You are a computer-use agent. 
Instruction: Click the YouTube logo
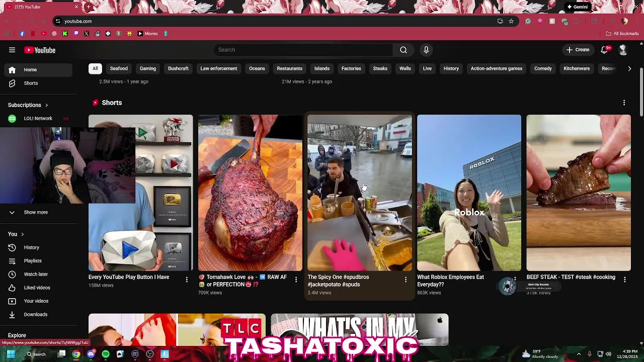click(x=40, y=50)
